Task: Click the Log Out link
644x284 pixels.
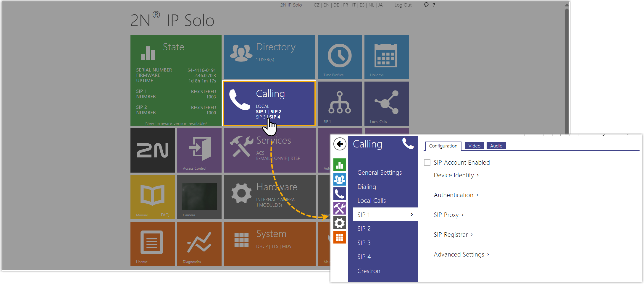Action: (403, 5)
